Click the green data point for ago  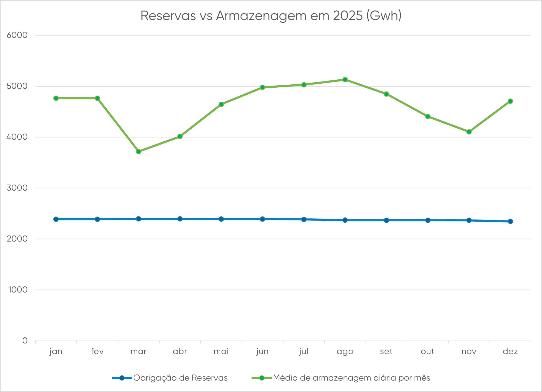(x=345, y=80)
